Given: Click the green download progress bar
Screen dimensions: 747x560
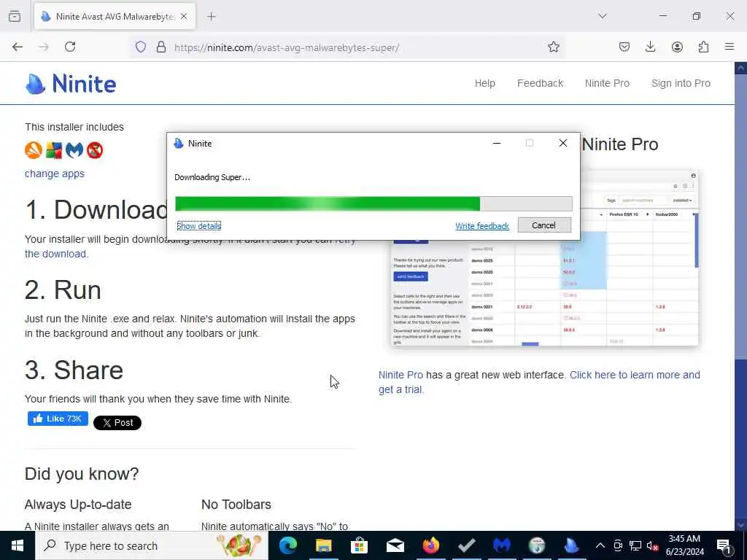Looking at the screenshot, I should pos(373,204).
